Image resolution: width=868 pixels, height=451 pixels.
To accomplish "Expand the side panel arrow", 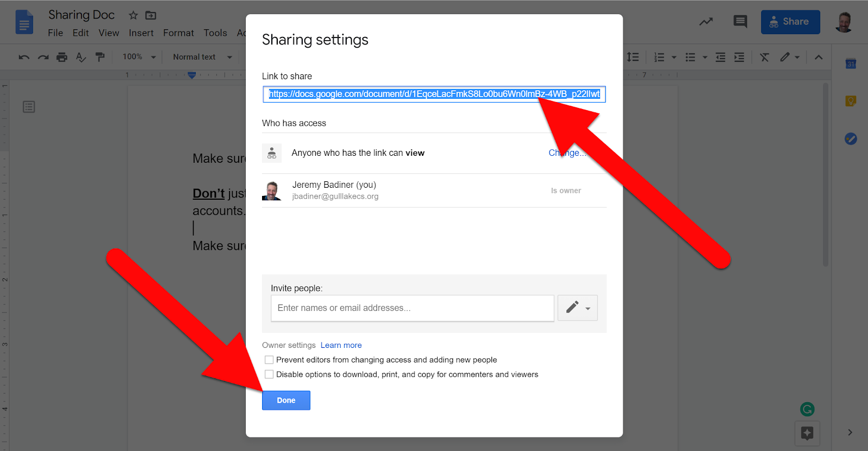I will tap(850, 433).
